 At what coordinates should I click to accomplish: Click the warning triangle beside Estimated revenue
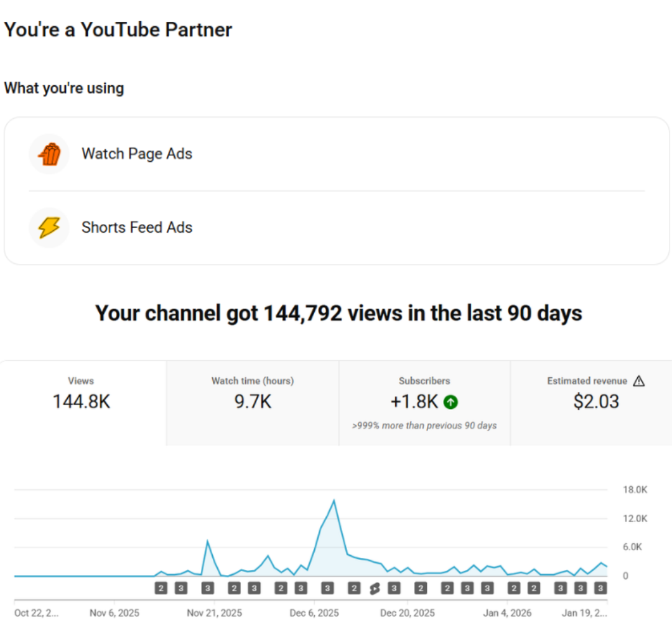(x=639, y=381)
